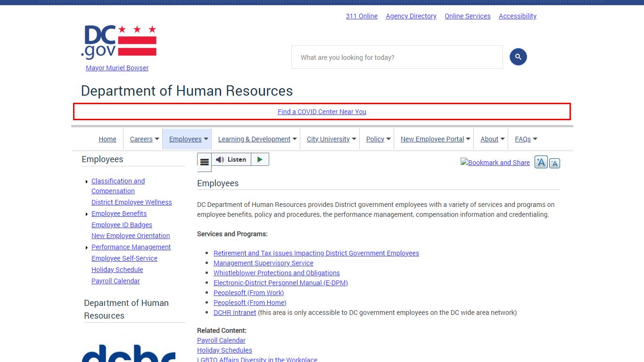Screen dimensions: 644x362
Task: Open Performance Management sidebar link
Action: tap(131, 247)
